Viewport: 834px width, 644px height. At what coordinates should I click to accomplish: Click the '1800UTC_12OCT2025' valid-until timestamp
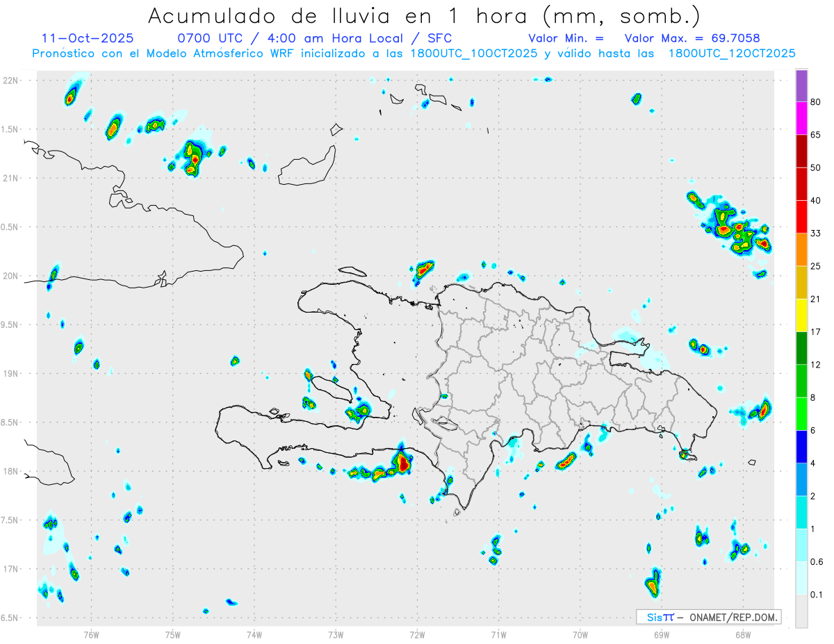pos(732,53)
